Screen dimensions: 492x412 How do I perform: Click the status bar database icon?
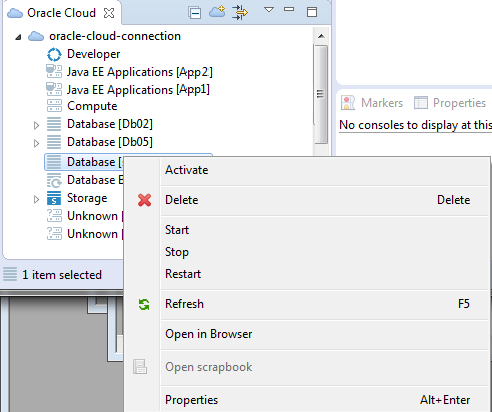pyautogui.click(x=10, y=274)
